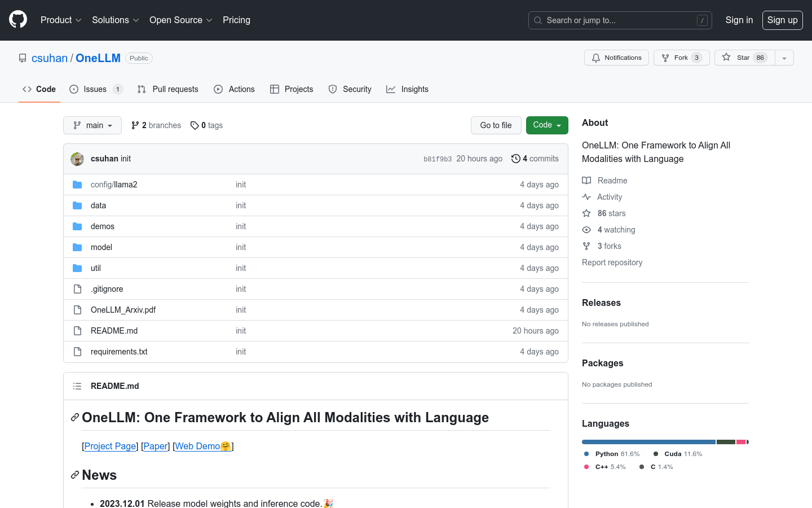
Task: Click the Notifications bell button
Action: (616, 58)
